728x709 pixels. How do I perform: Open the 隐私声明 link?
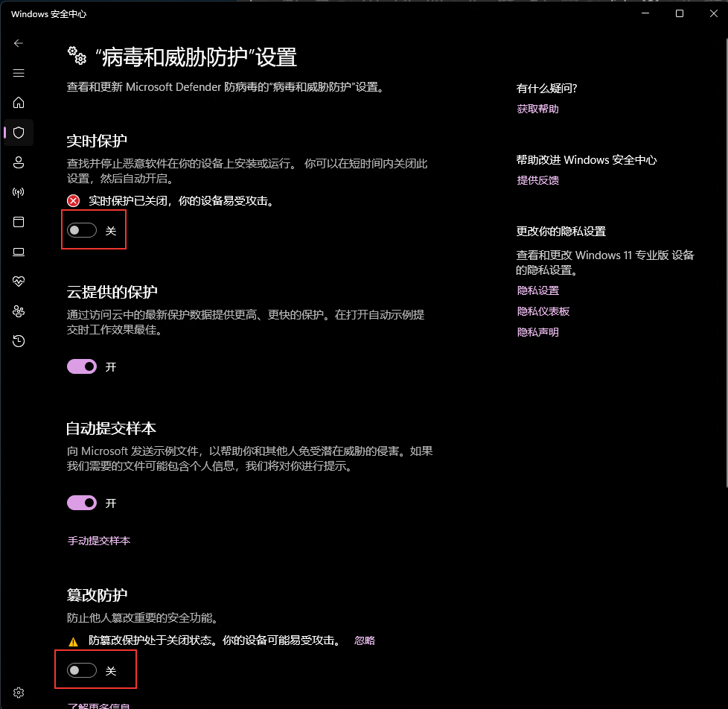click(x=537, y=332)
